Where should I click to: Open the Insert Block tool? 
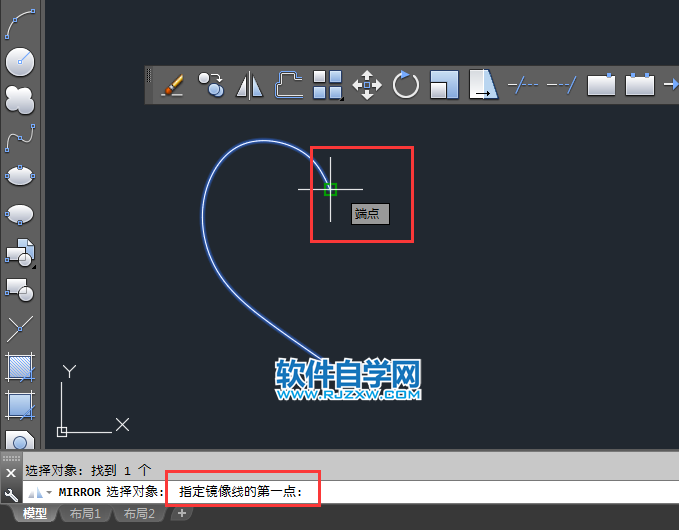tap(20, 252)
